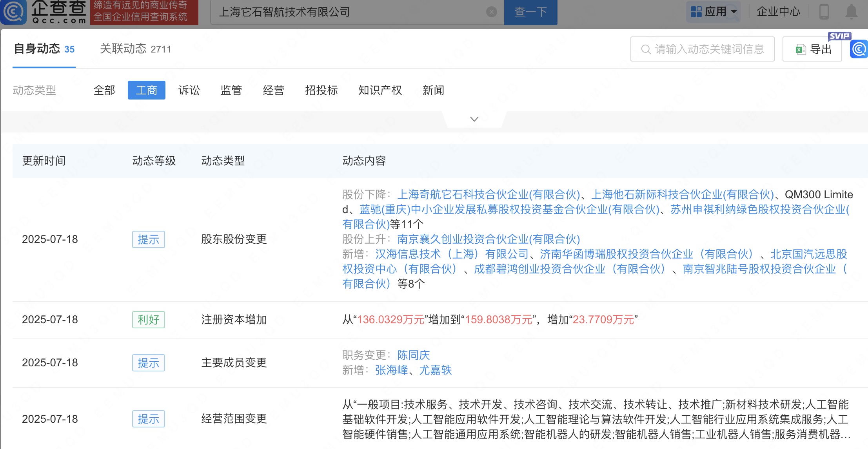
Task: Select the 工商 dynamic type filter
Action: tap(147, 91)
